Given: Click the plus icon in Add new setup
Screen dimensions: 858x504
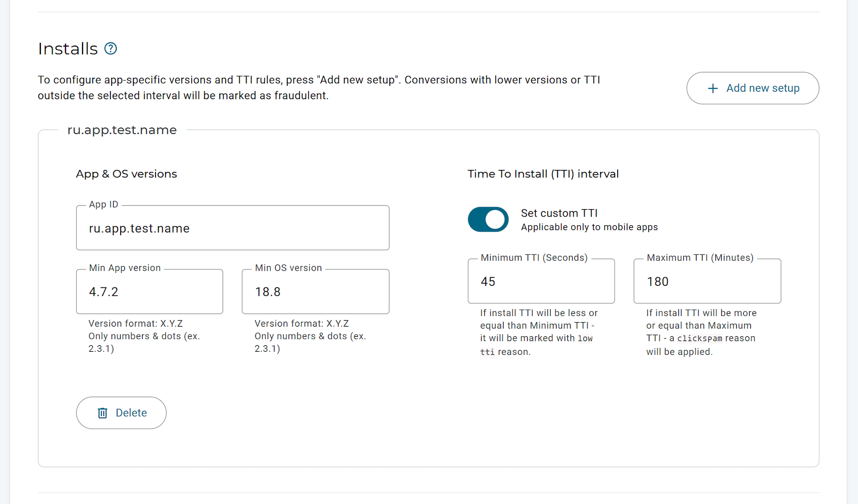Looking at the screenshot, I should 713,88.
